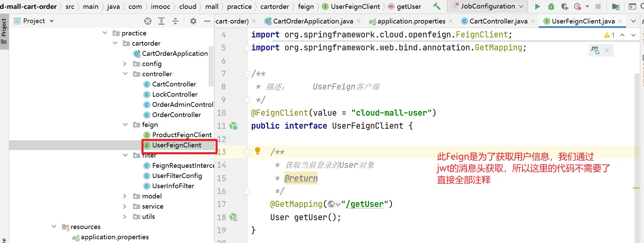Open the Project tool window side tab
644x243 pixels.
[x=4, y=31]
